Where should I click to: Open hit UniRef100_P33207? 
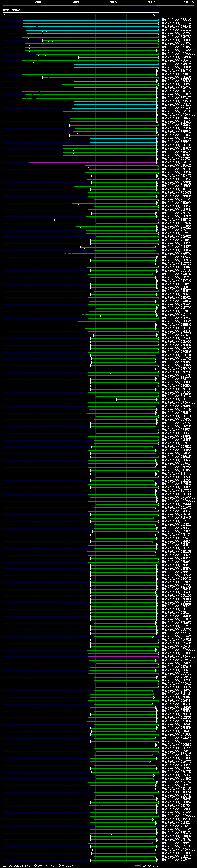click(x=177, y=20)
